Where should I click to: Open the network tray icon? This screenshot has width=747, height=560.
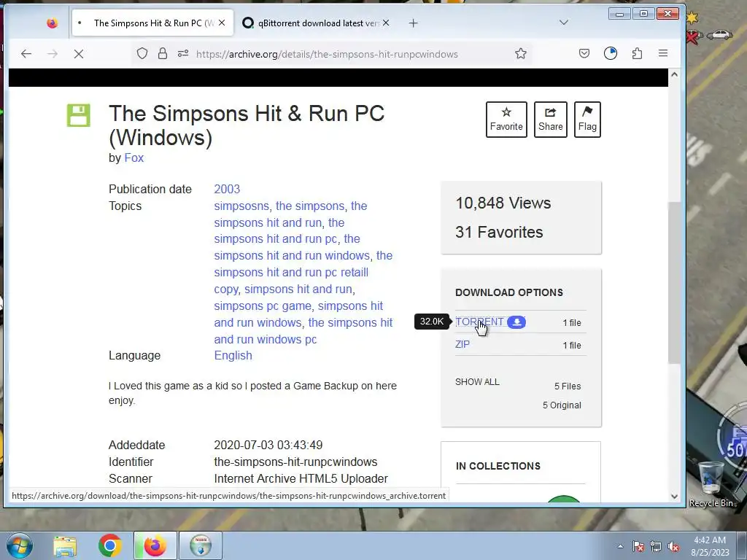656,546
